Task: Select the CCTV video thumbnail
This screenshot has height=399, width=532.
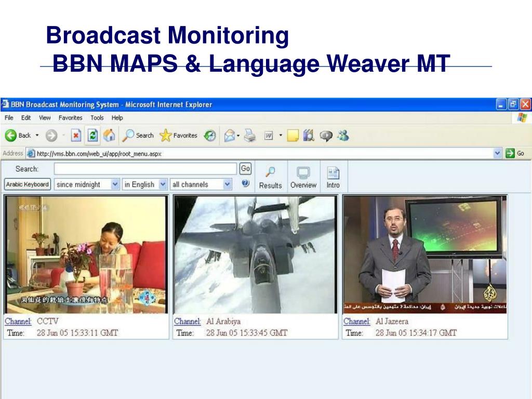Action: [x=86, y=255]
